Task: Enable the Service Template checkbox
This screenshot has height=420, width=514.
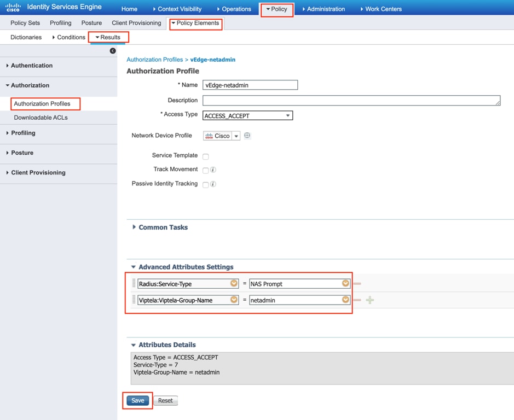Action: (205, 156)
